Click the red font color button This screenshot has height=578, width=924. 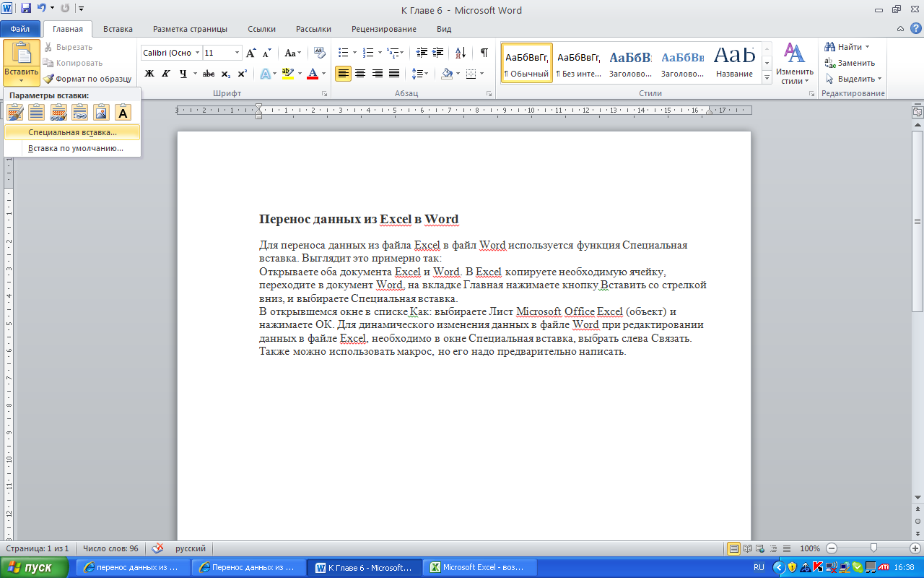[313, 74]
